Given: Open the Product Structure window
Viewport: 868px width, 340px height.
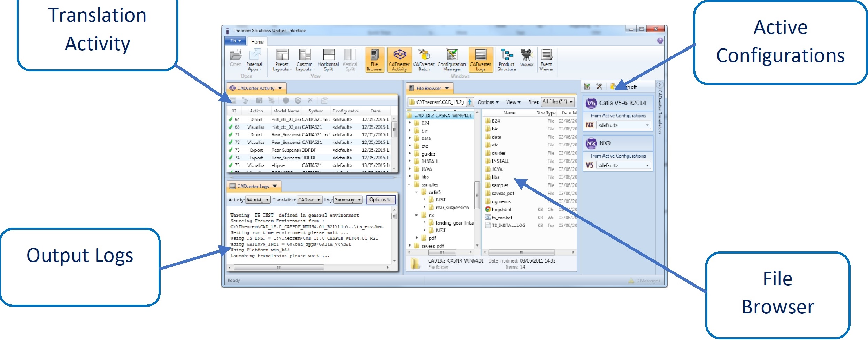Looking at the screenshot, I should 506,60.
